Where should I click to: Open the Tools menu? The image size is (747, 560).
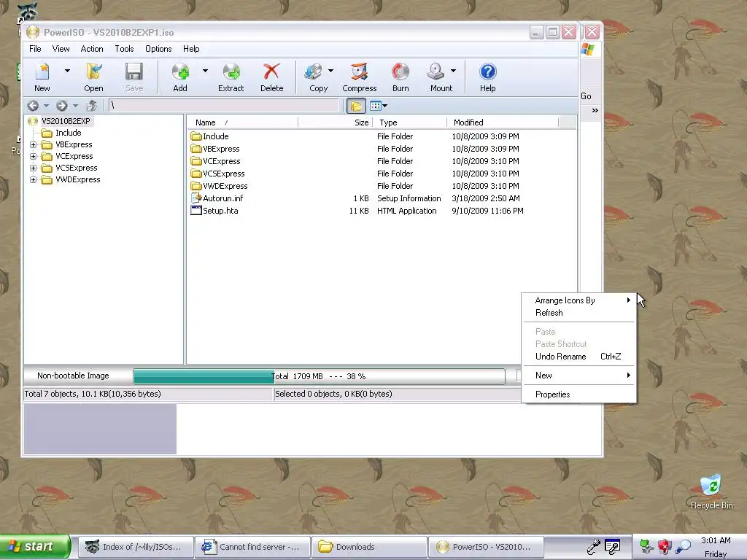click(x=124, y=49)
